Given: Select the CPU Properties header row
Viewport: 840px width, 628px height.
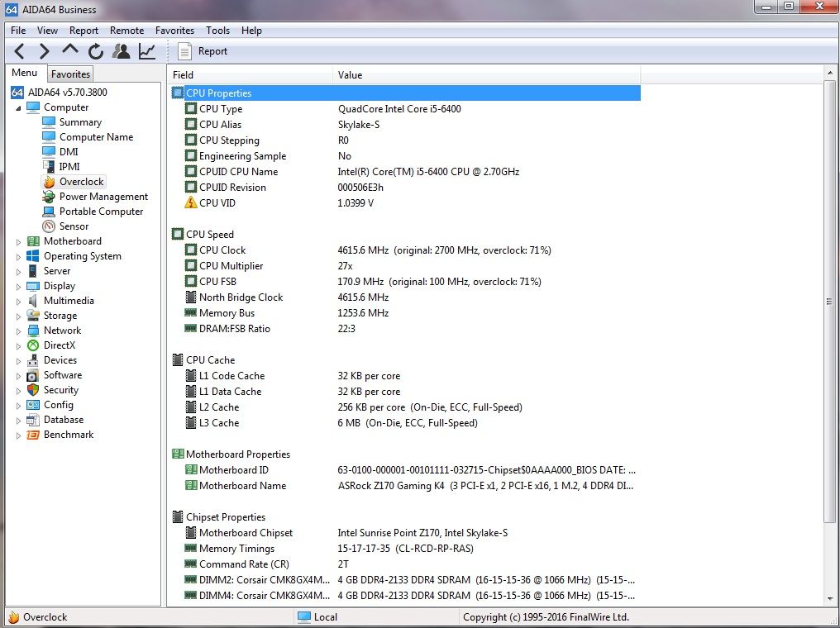Looking at the screenshot, I should [406, 93].
